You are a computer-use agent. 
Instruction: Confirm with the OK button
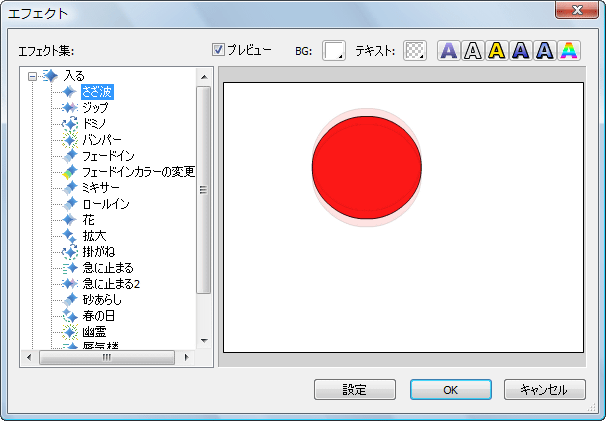tap(451, 389)
